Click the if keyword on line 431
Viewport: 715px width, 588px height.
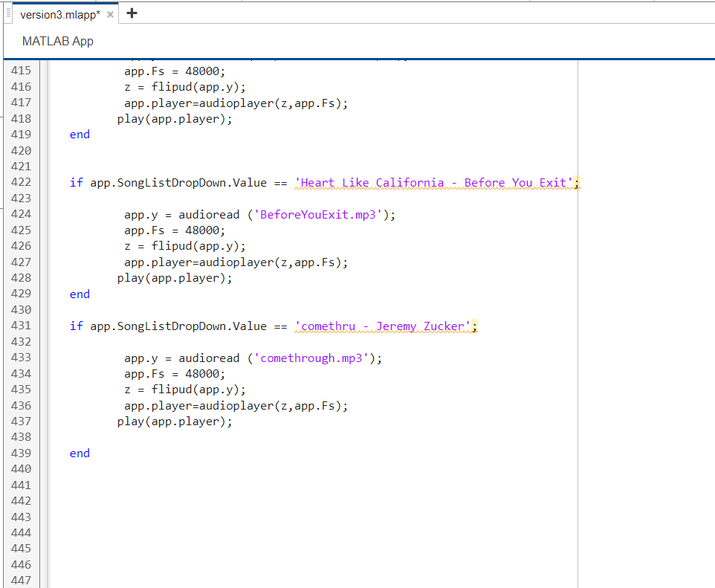[76, 326]
